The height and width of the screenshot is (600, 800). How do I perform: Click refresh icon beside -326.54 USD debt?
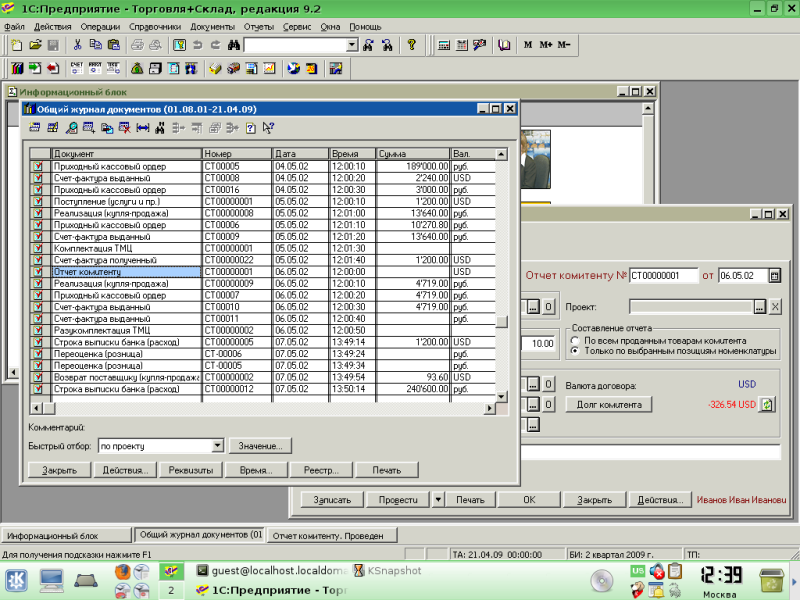click(767, 405)
